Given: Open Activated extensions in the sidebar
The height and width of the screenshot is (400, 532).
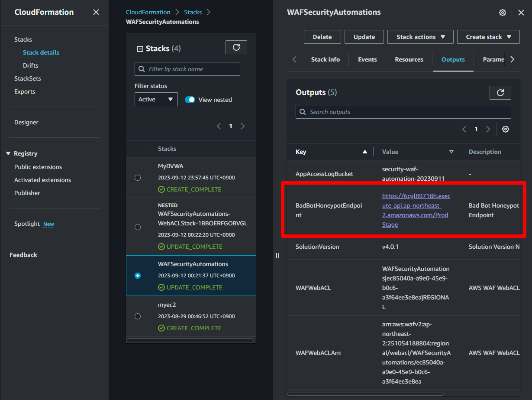Looking at the screenshot, I should pyautogui.click(x=42, y=180).
